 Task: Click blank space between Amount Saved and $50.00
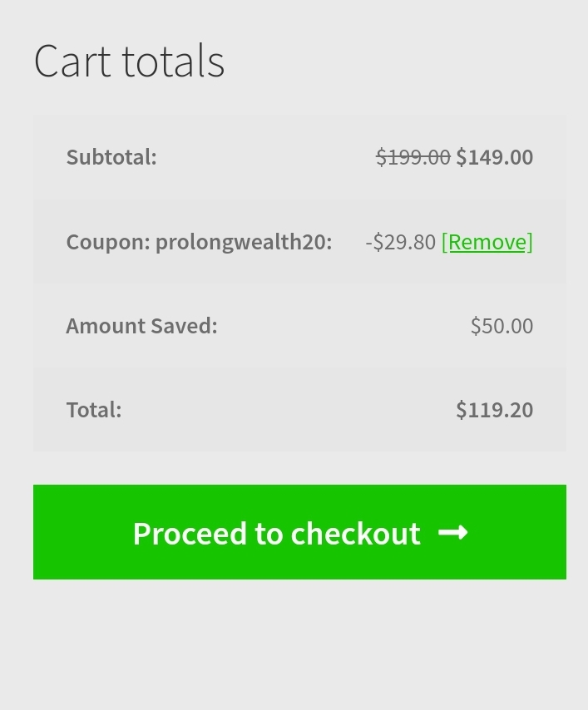click(341, 326)
